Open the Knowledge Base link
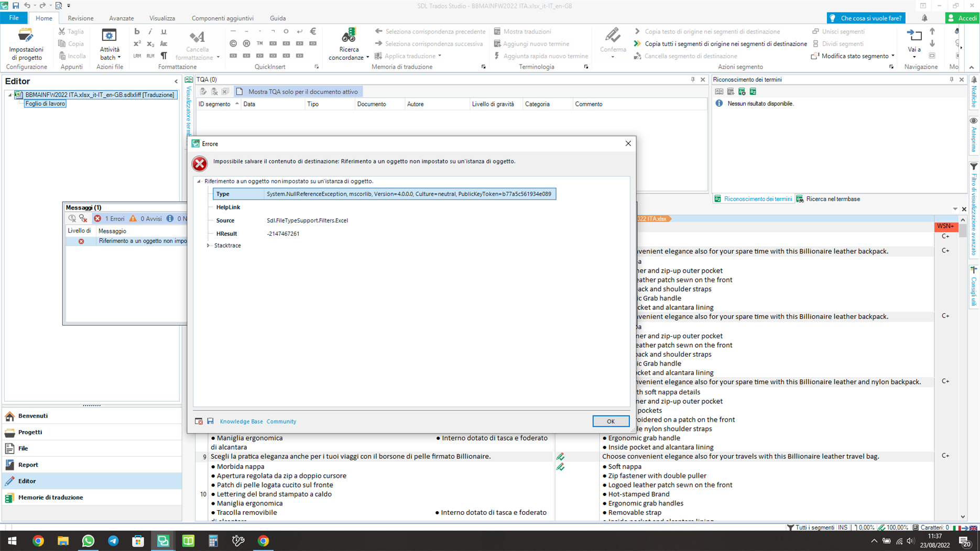 coord(241,421)
